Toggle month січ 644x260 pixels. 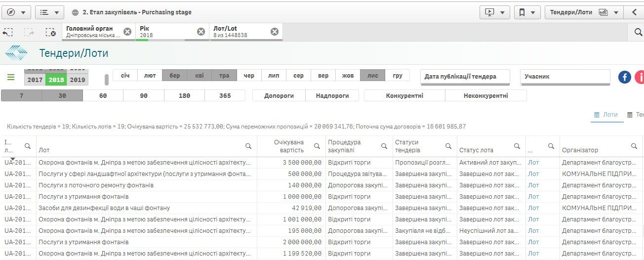[125, 76]
